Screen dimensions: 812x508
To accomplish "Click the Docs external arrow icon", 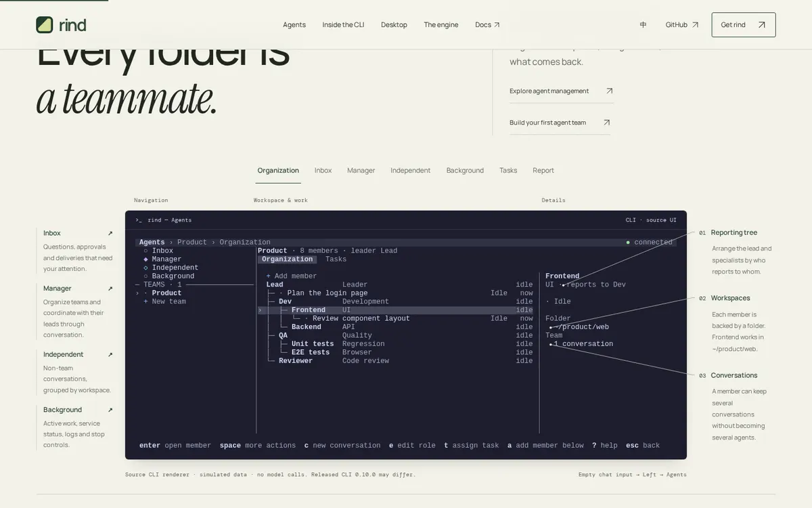I will click(x=497, y=25).
